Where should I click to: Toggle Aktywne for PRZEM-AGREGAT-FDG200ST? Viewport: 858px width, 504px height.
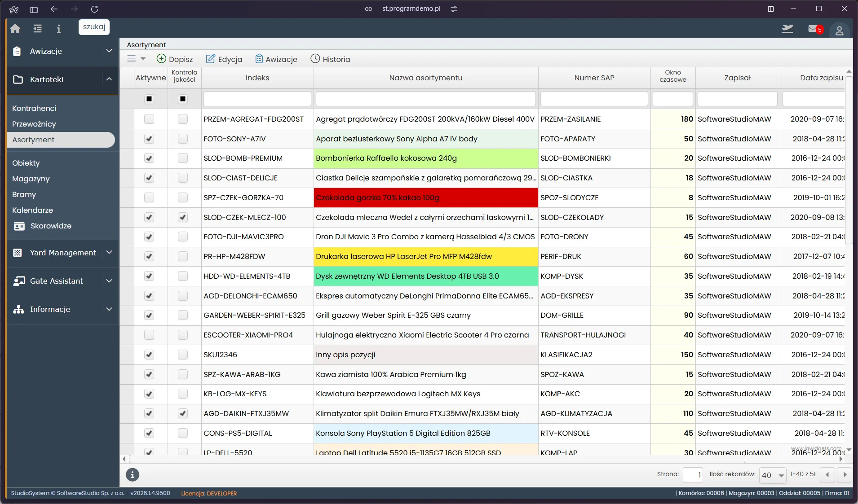149,119
